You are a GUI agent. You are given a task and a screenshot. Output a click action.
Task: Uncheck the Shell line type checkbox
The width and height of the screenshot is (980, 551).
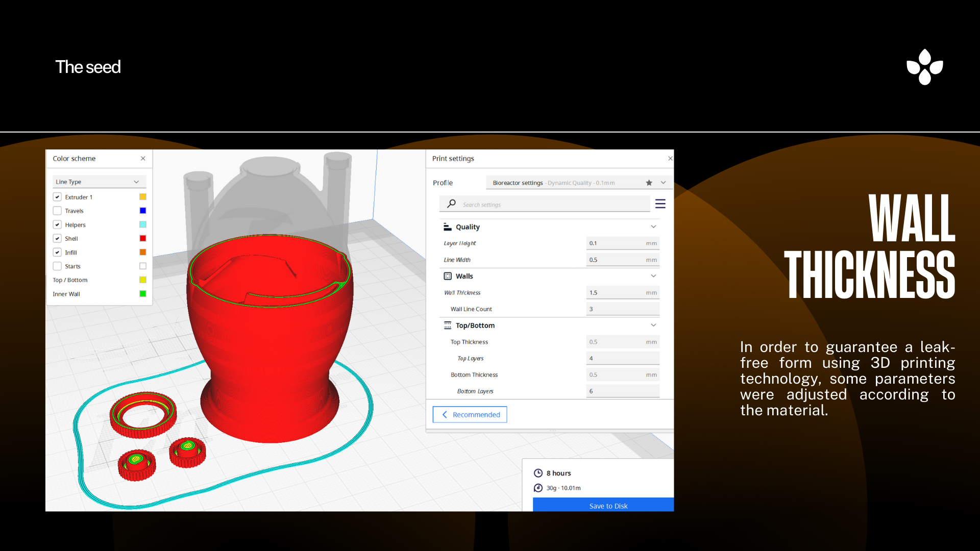57,238
